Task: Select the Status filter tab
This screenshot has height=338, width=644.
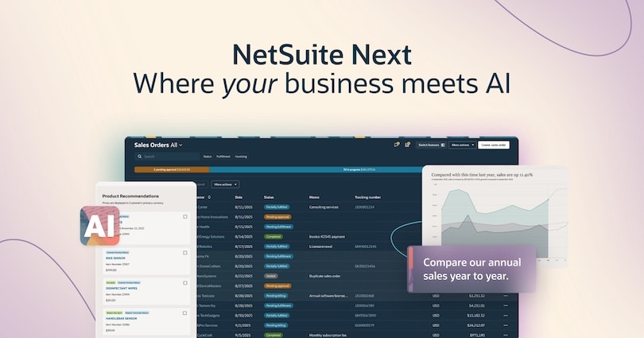Action: (208, 157)
